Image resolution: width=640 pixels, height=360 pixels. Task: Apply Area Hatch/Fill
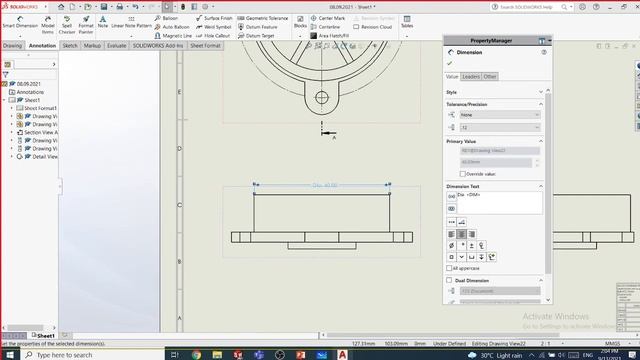[329, 36]
